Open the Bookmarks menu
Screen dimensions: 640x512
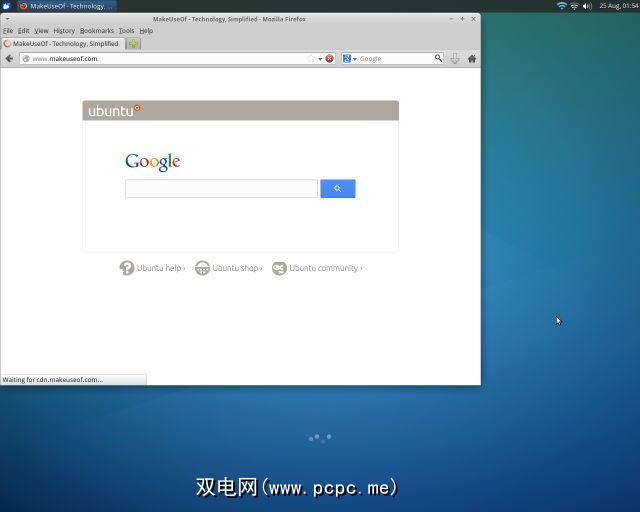(97, 31)
